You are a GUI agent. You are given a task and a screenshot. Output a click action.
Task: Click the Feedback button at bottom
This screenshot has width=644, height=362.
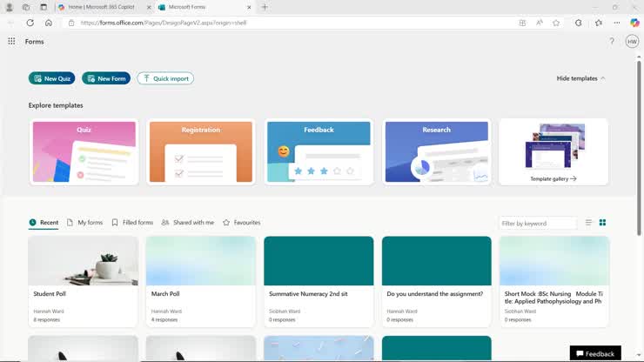pyautogui.click(x=595, y=353)
